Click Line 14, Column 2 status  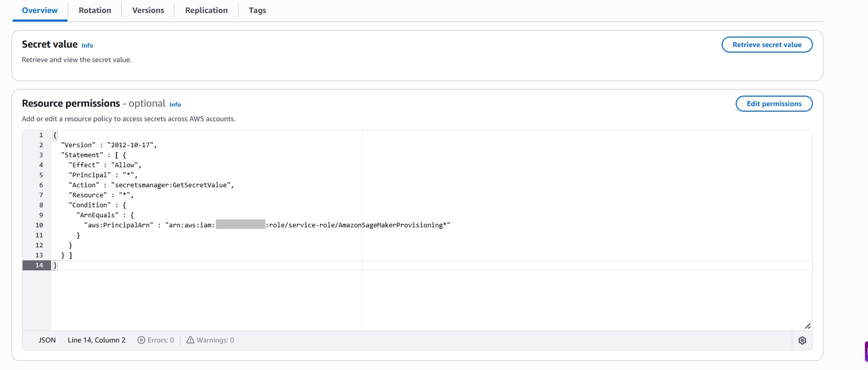tap(97, 340)
